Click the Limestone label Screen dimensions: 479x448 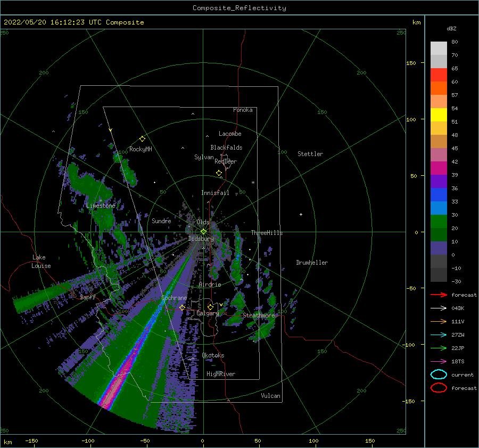pos(101,206)
